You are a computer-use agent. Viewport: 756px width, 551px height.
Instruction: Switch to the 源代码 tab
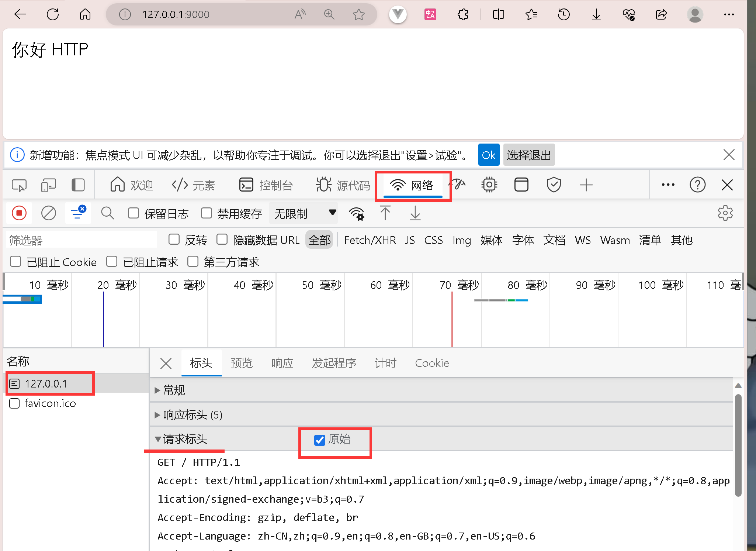(343, 185)
